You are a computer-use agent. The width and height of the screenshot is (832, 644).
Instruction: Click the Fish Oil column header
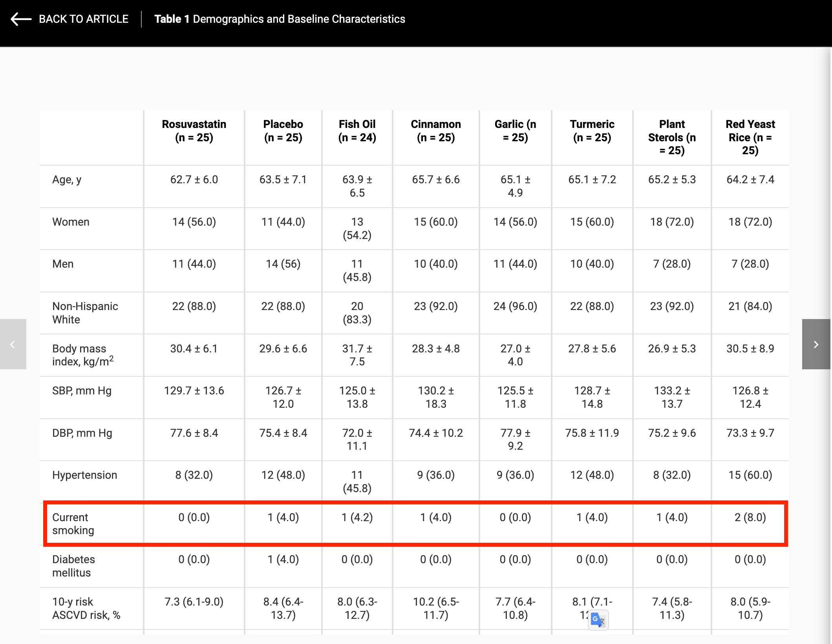(357, 131)
